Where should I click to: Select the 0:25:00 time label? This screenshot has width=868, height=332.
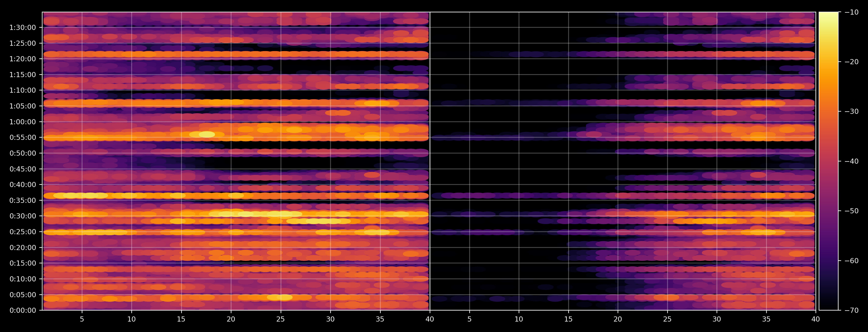pos(23,232)
